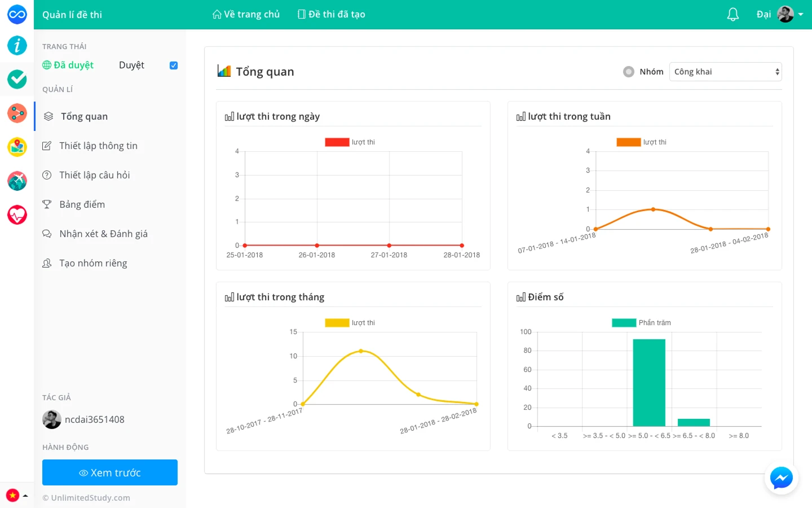
Task: Toggle the orange lượt thi legend swatch
Action: [x=629, y=142]
